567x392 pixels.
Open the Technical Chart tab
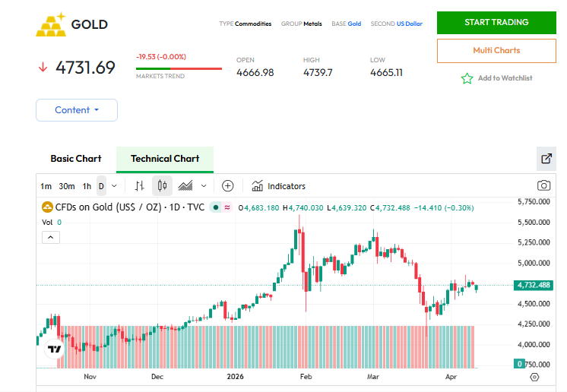[x=165, y=159]
